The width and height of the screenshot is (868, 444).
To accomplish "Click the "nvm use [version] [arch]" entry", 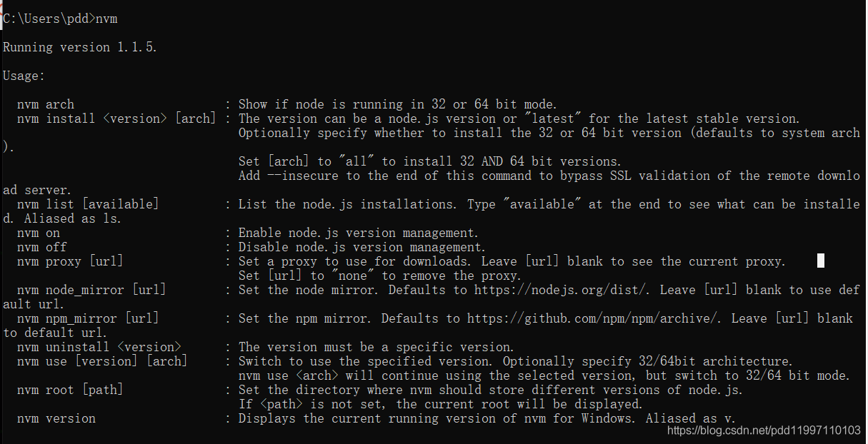I will point(102,362).
